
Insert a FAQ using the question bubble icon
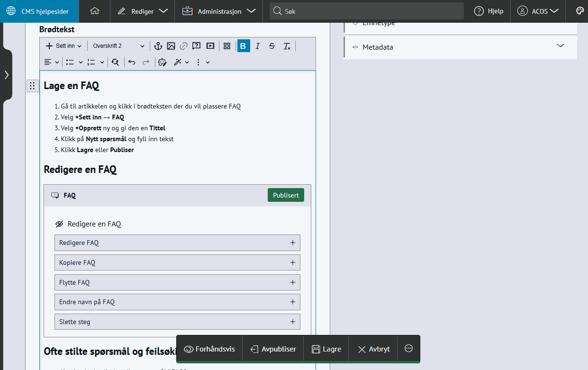click(197, 46)
